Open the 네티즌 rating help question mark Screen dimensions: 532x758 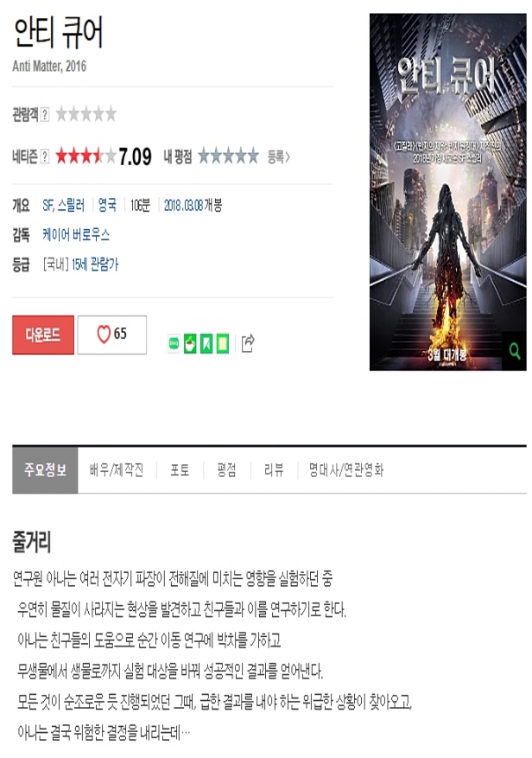(45, 156)
